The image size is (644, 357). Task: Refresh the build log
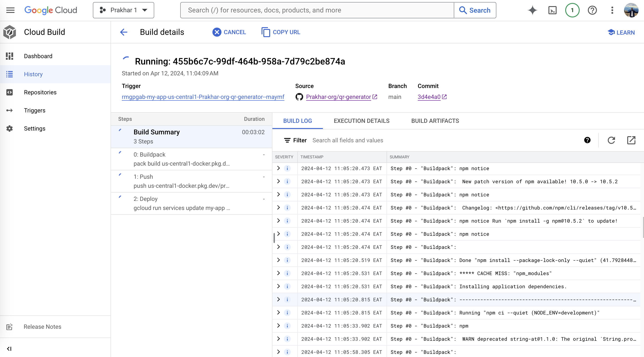611,140
